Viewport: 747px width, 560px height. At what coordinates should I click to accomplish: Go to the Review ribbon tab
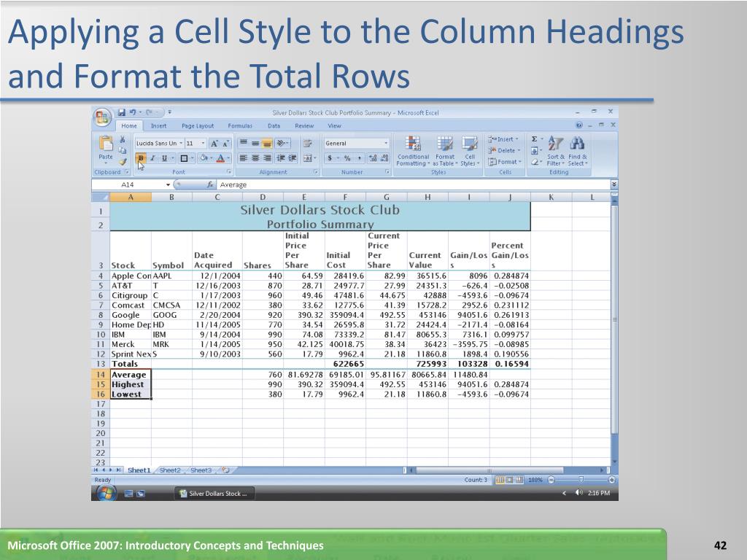pos(304,125)
